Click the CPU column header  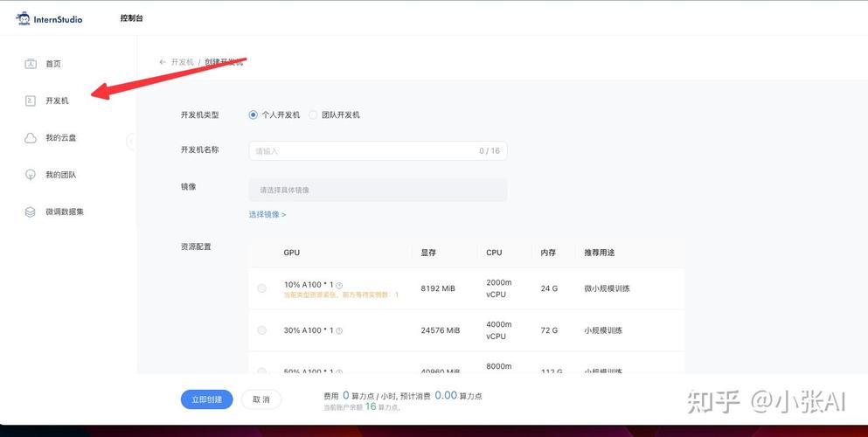tap(495, 253)
